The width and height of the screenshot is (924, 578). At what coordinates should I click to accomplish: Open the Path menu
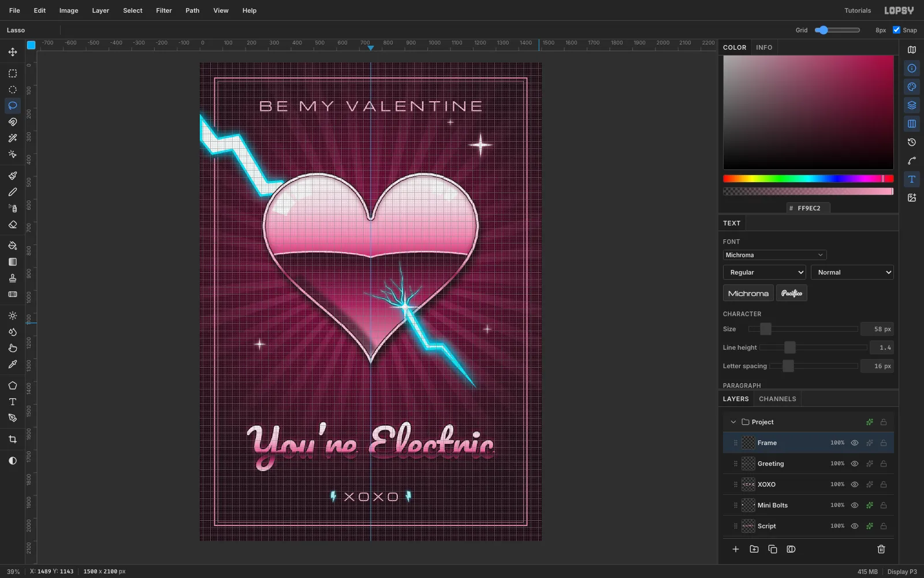point(192,10)
